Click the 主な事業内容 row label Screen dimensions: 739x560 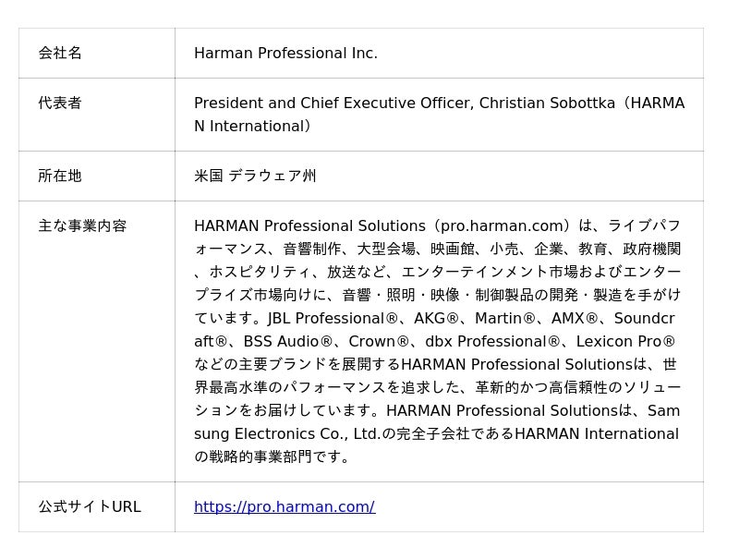(82, 225)
